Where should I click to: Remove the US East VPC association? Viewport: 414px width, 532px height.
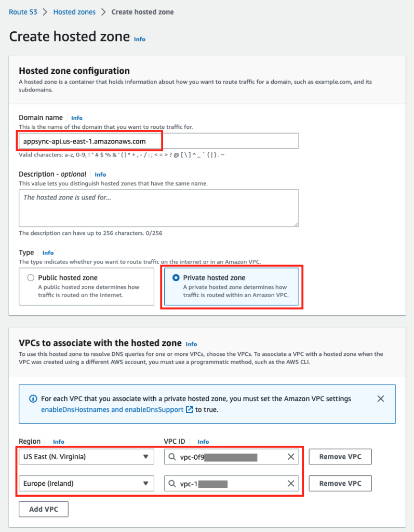coord(340,457)
